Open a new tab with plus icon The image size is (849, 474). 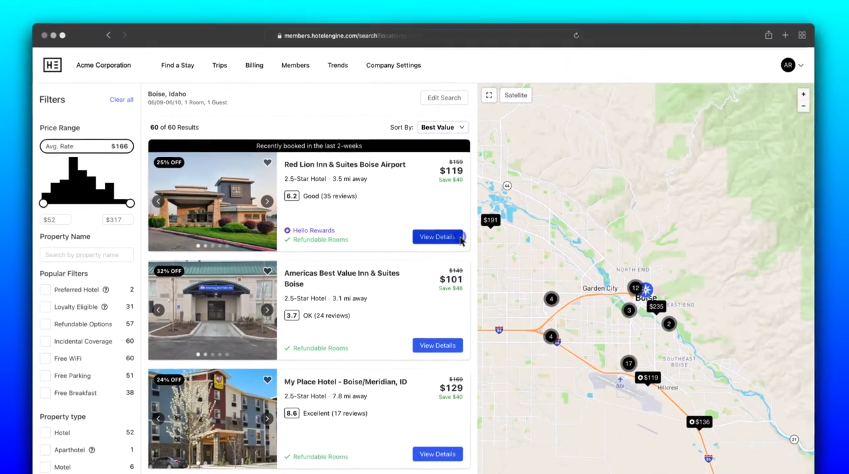(x=785, y=35)
